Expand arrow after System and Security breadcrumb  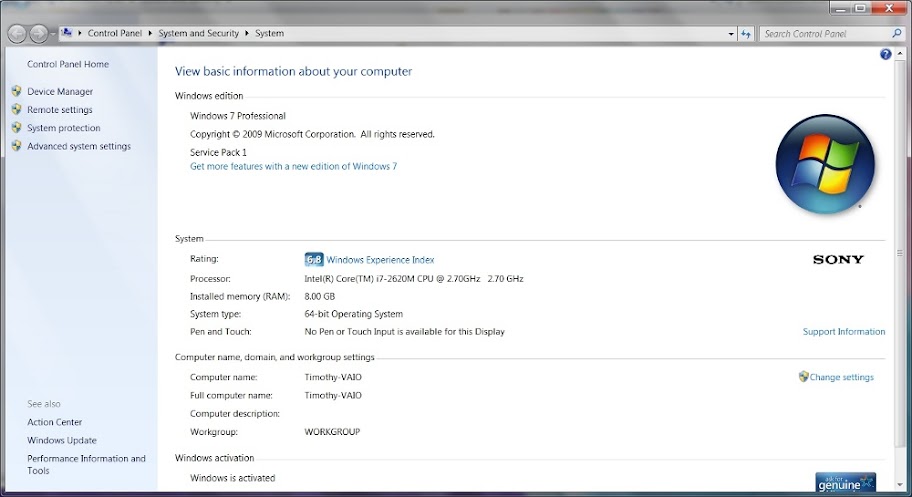[x=247, y=33]
